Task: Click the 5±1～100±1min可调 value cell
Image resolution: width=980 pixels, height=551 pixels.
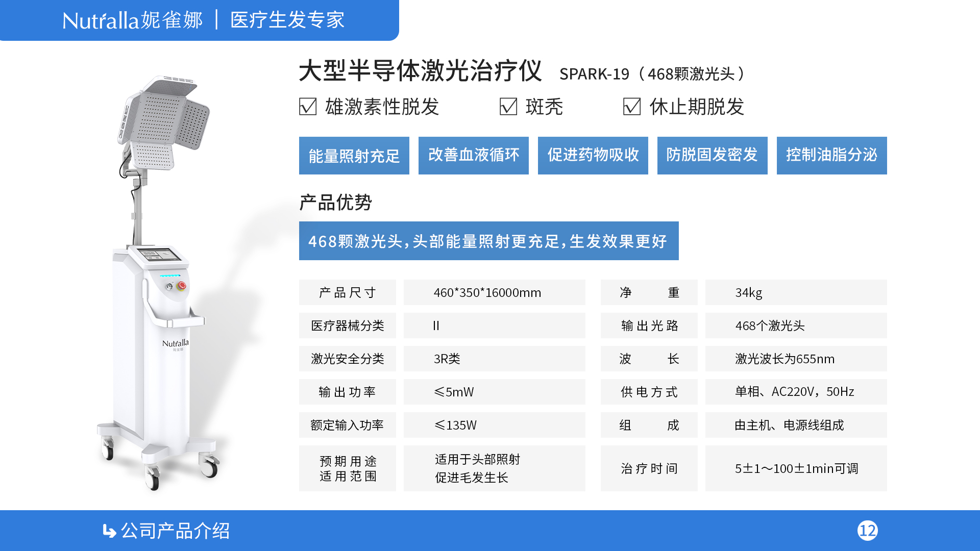Action: [x=796, y=468]
